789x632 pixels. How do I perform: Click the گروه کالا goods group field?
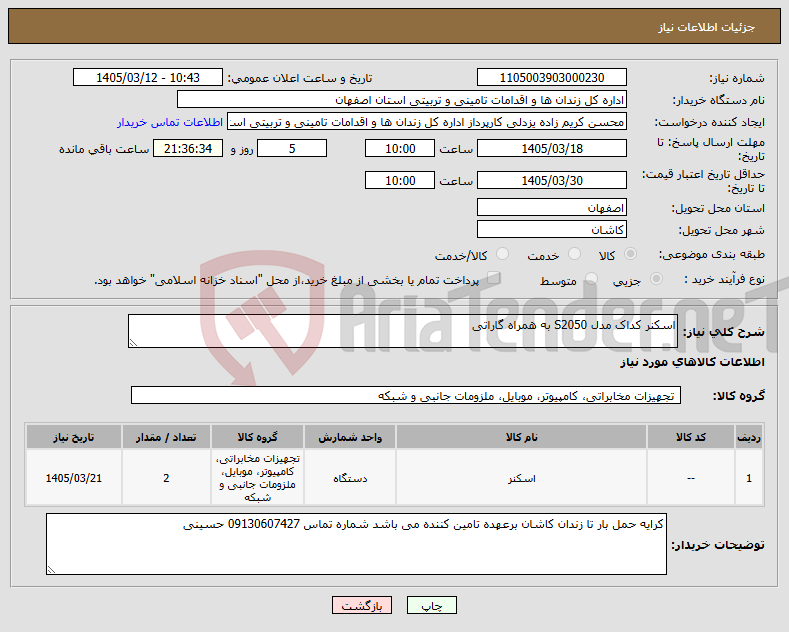pyautogui.click(x=406, y=396)
